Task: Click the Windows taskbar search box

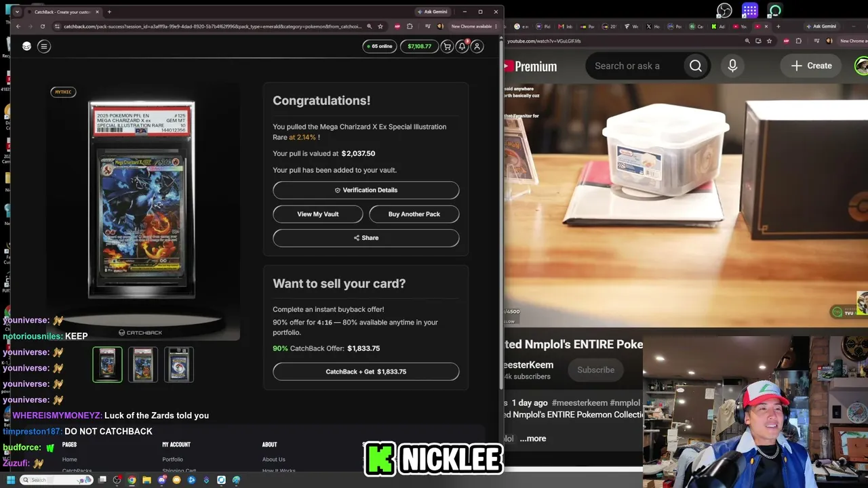Action: tap(56, 480)
